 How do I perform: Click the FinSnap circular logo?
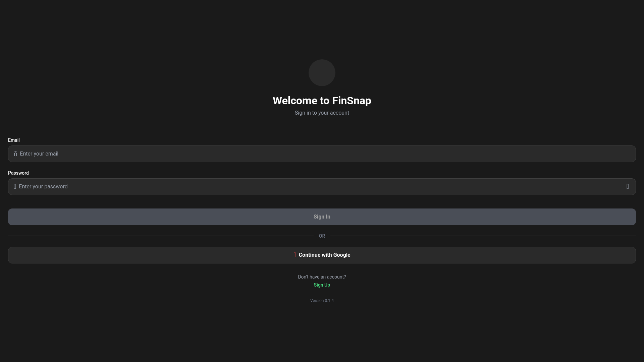(x=322, y=73)
